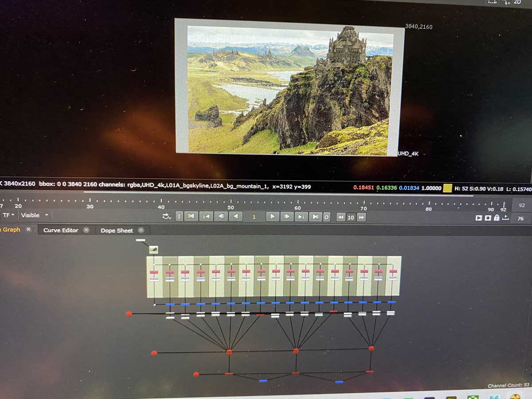Click the field showing 76
This screenshot has width=532, height=399.
[521, 218]
